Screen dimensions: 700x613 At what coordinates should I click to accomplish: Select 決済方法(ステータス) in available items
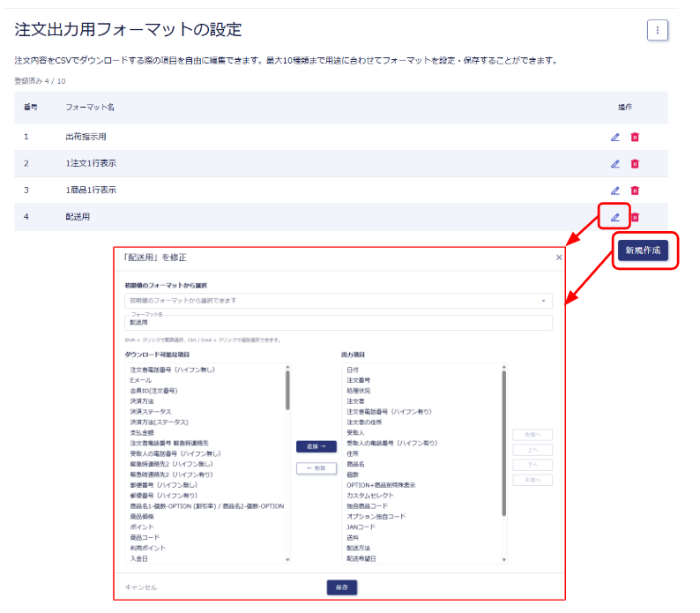point(159,422)
